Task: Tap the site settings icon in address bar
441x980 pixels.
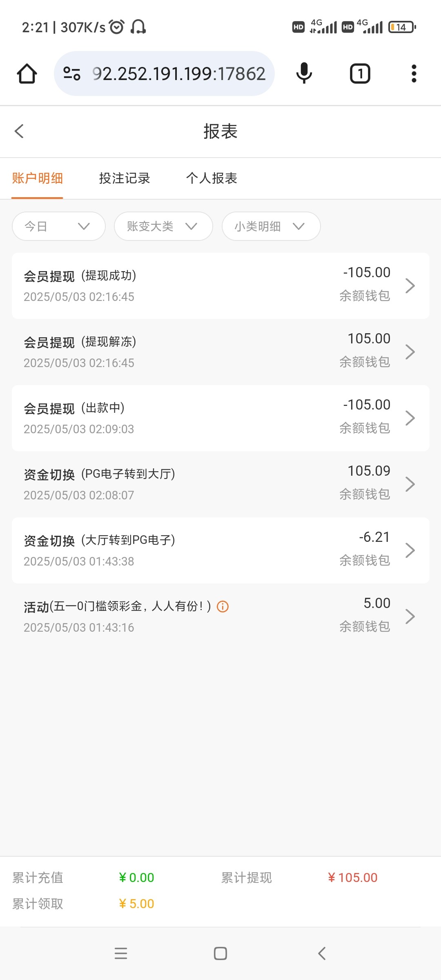Action: (x=72, y=74)
